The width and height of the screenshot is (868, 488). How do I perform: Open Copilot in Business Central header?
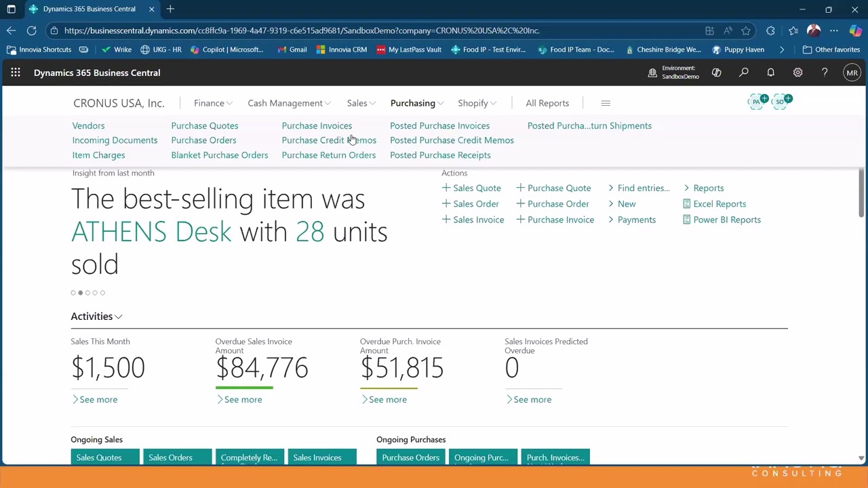(x=717, y=73)
